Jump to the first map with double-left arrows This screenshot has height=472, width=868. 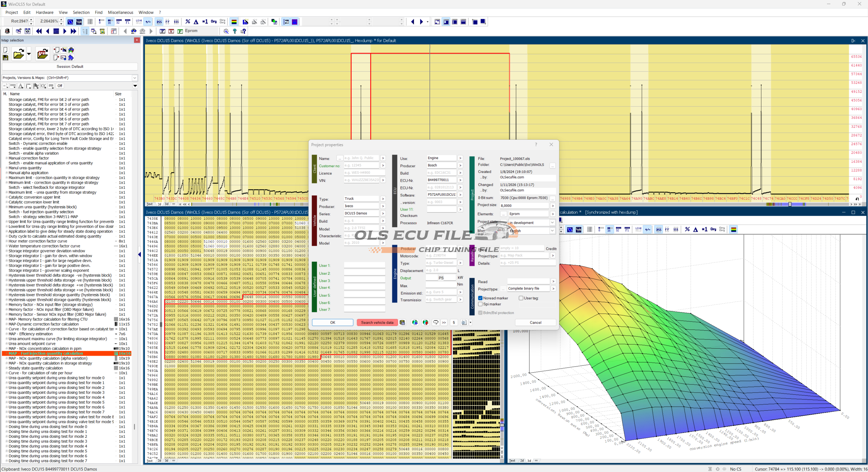click(x=39, y=31)
